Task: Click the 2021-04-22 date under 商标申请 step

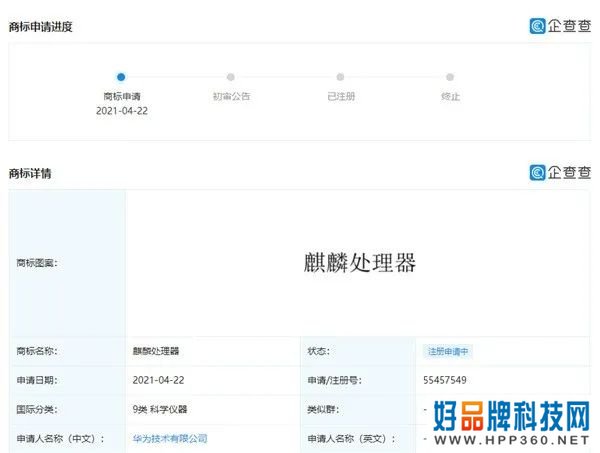Action: pos(122,111)
